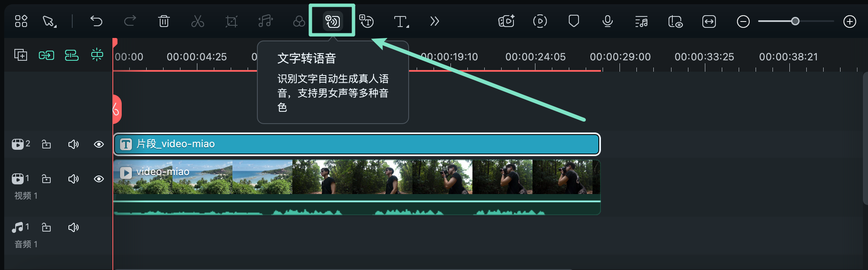
Task: Click the fit timeline to window icon
Action: pyautogui.click(x=709, y=21)
